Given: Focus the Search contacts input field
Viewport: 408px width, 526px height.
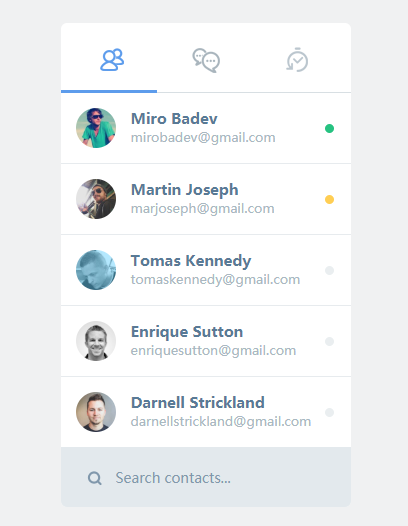Looking at the screenshot, I should pos(206,478).
